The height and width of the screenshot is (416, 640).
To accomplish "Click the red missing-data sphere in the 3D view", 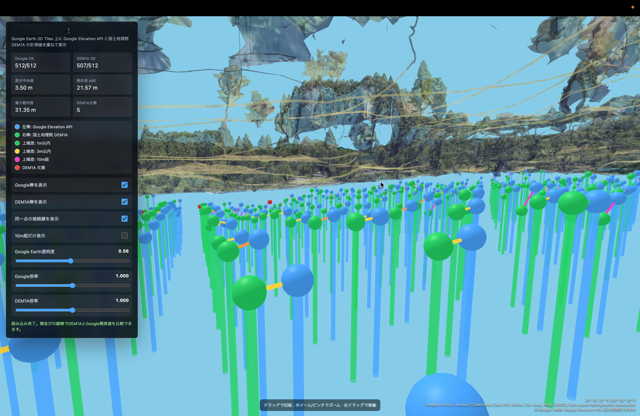I will click(x=270, y=202).
